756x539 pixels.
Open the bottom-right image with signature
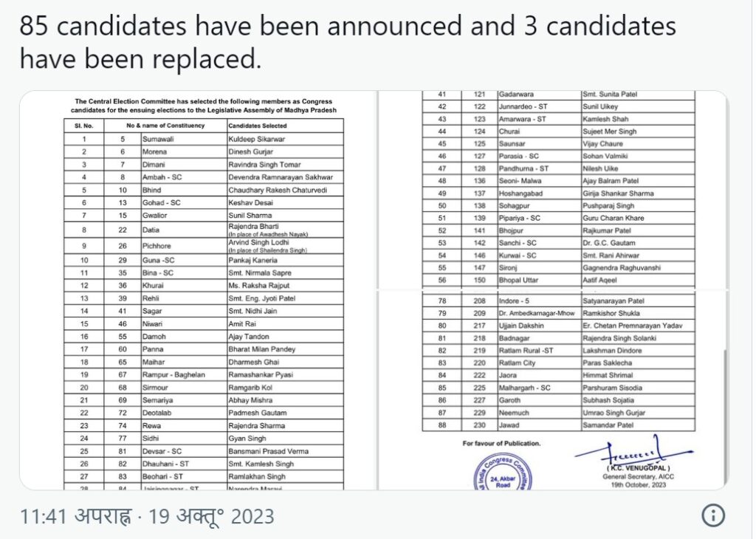point(553,391)
